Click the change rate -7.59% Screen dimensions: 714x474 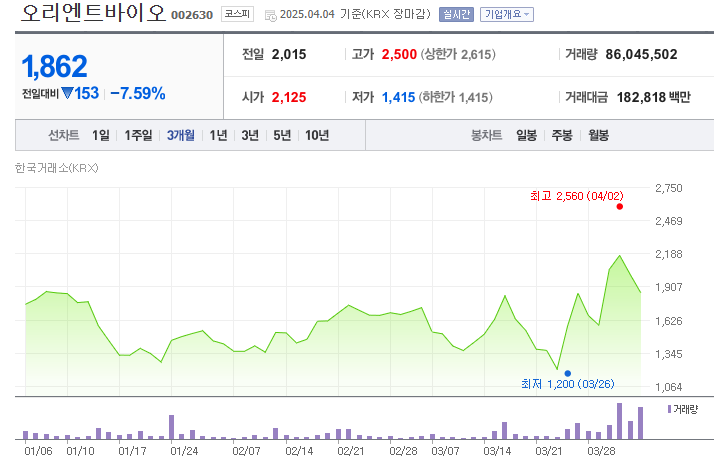[138, 93]
